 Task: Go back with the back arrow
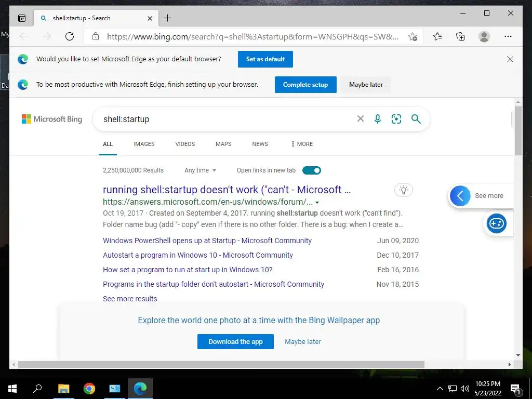[x=24, y=36]
